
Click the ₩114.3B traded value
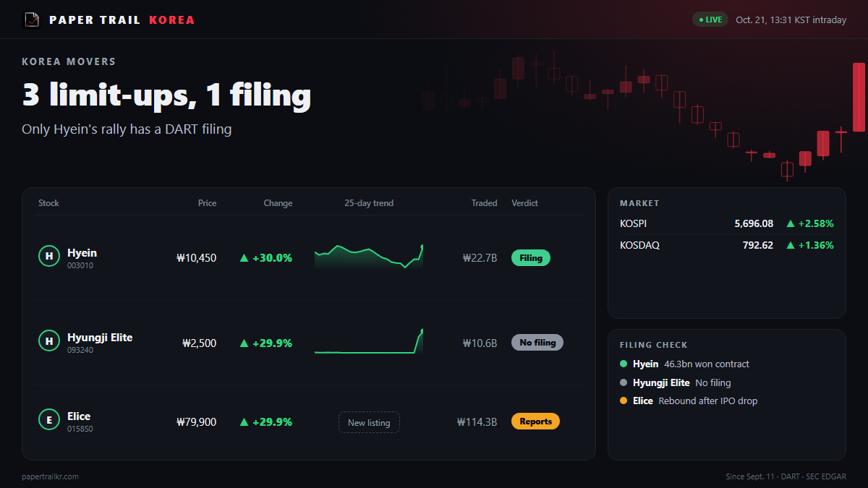[x=477, y=422]
